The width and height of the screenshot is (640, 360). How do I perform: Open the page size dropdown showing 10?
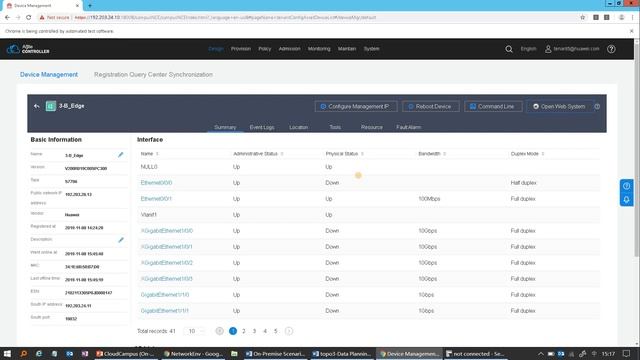[x=195, y=331]
